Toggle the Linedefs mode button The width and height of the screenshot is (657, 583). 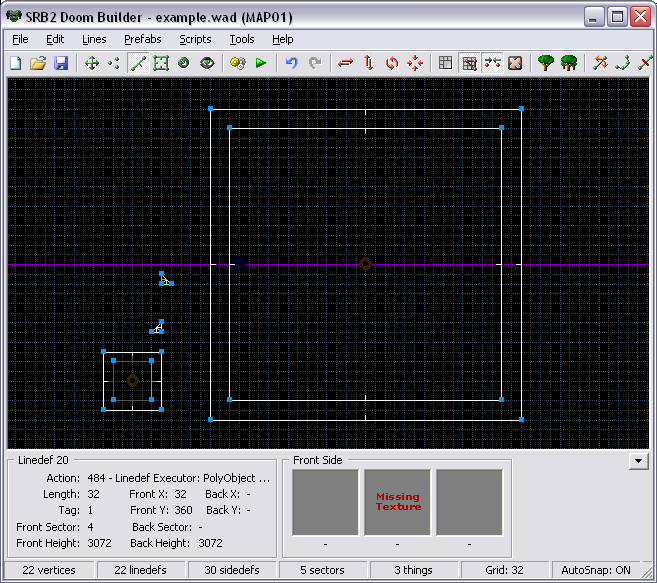click(138, 63)
